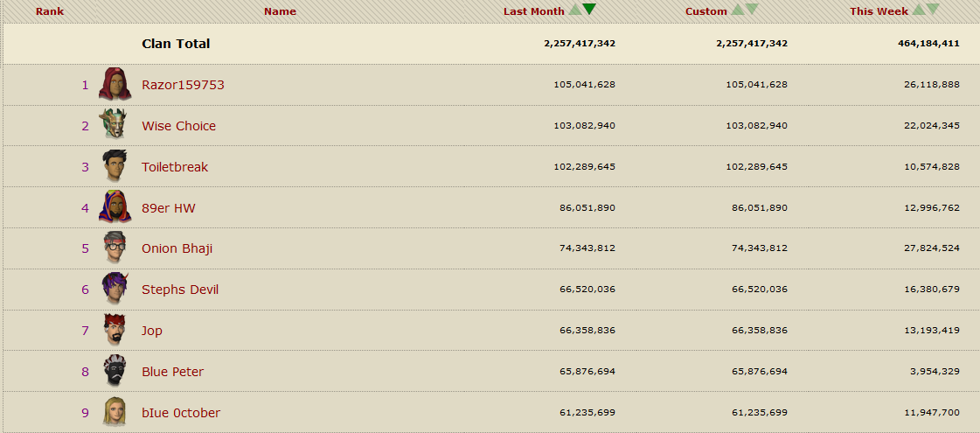Screen dimensions: 980x433
Task: Click Onion Bhaji's avatar with glasses
Action: click(115, 248)
